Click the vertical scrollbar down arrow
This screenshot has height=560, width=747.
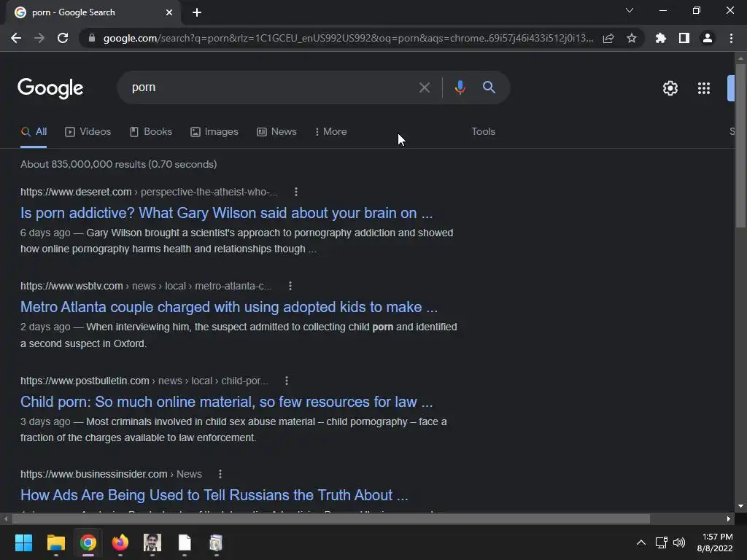point(740,506)
